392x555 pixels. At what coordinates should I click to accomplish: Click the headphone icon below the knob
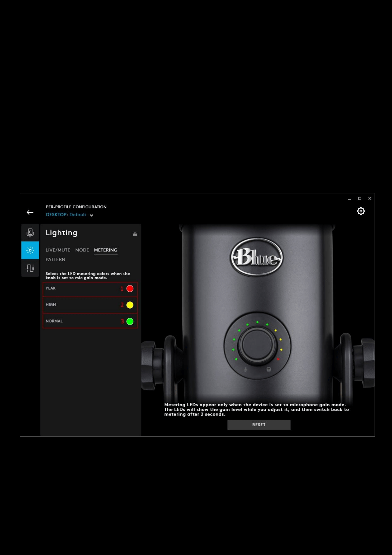[269, 369]
